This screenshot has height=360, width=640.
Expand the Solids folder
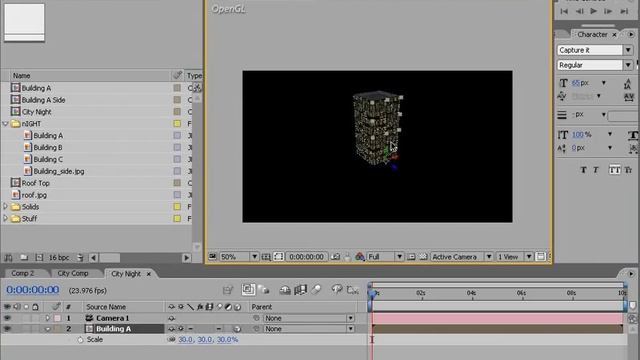coord(5,207)
